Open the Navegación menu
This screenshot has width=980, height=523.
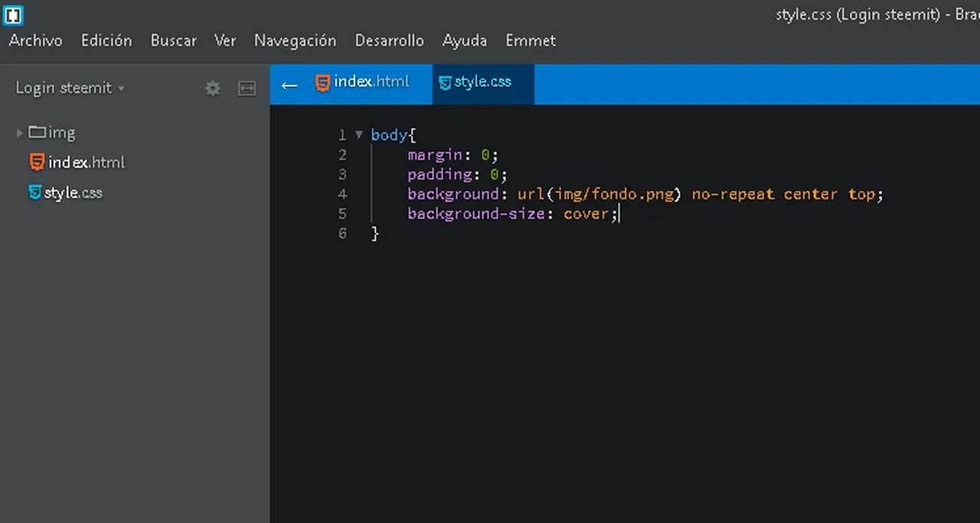pos(296,41)
